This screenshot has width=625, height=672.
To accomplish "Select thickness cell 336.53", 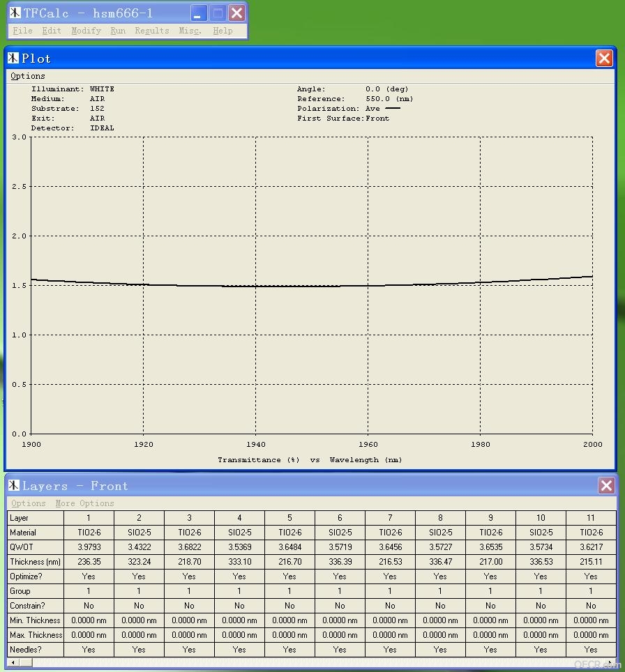I will (541, 561).
